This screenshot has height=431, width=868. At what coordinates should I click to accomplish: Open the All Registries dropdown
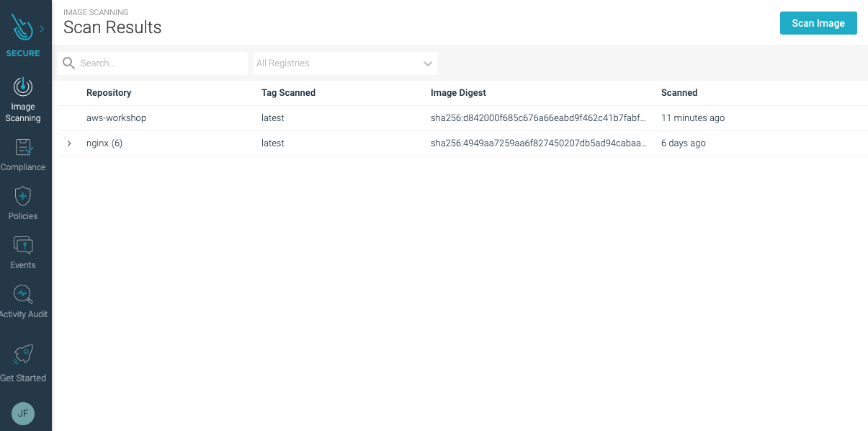pos(346,63)
